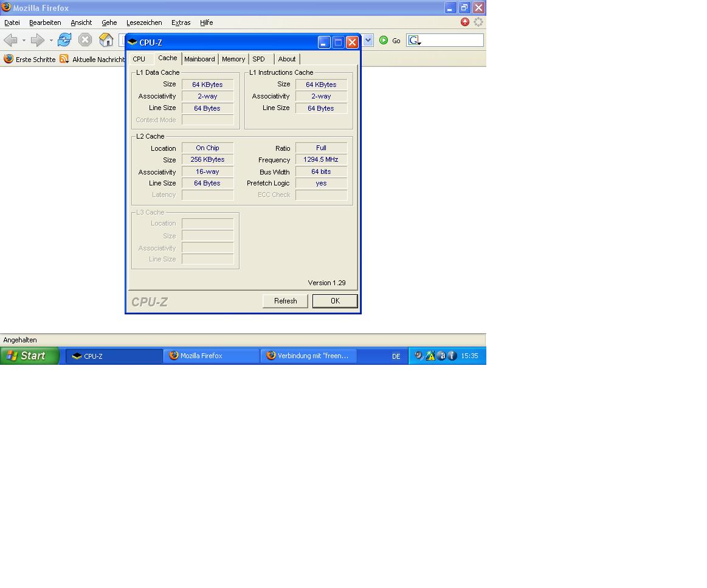Open Aktuelle Nachrichten RSS feed icon
Screen dimensions: 707x588
64,58
